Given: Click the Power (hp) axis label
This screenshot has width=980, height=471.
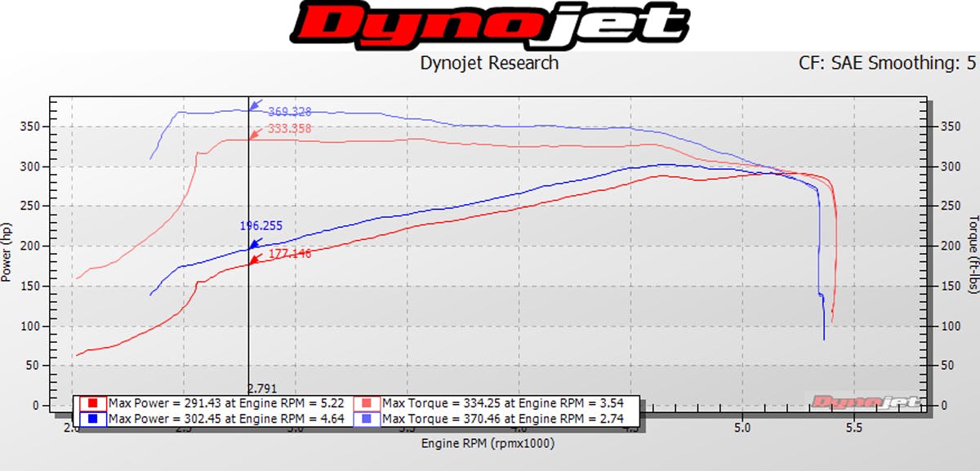Looking at the screenshot, I should 7,251.
